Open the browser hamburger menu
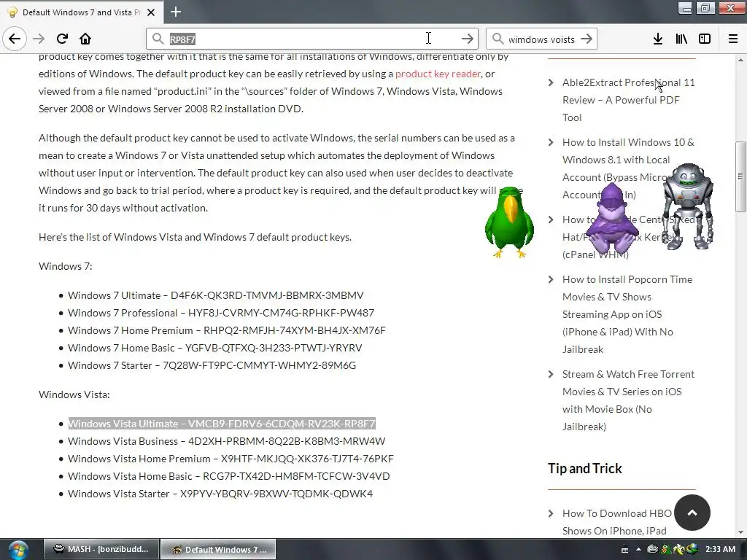This screenshot has width=747, height=560. [733, 39]
